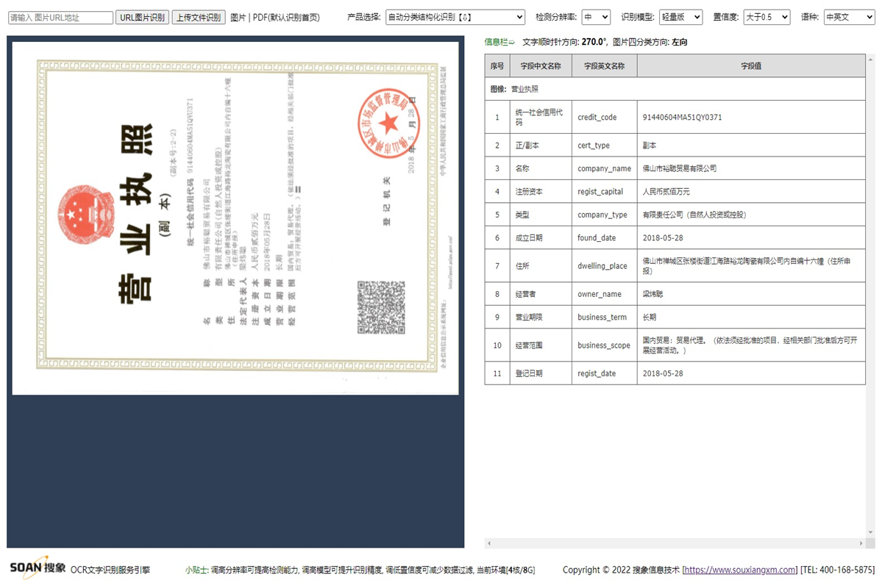The height and width of the screenshot is (588, 882).
Task: Change the 检测分辨率 setting from 中
Action: tap(597, 17)
